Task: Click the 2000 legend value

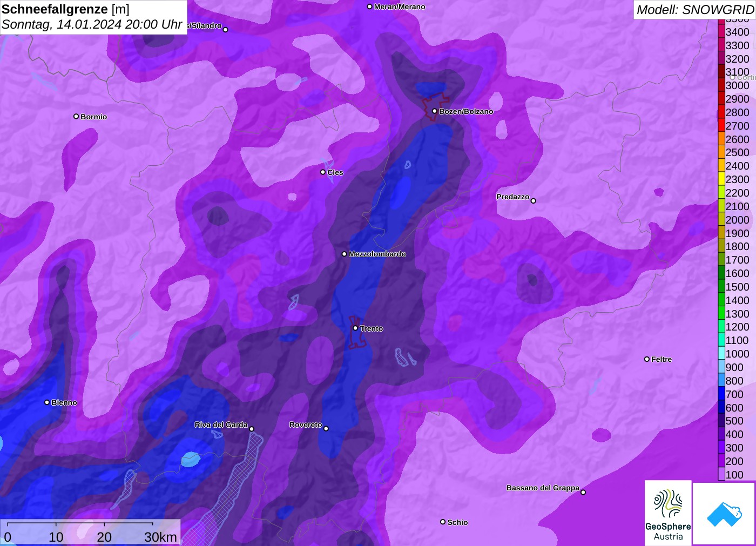Action: pos(737,219)
